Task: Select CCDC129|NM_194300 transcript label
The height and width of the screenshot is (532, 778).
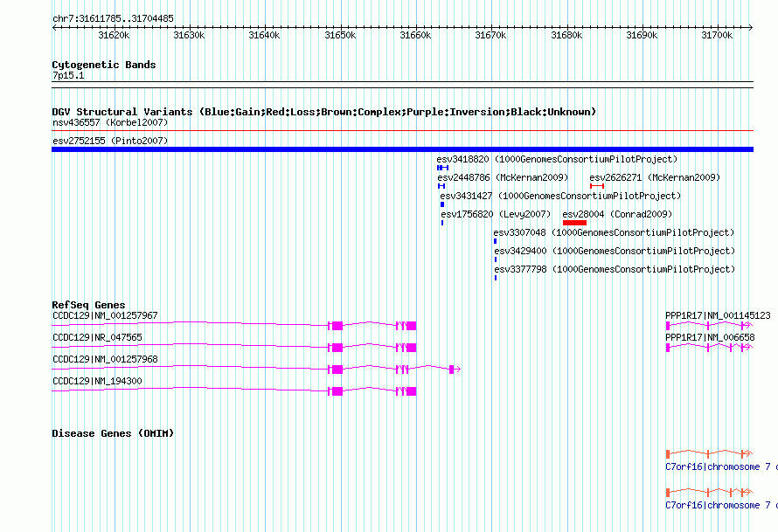Action: [97, 381]
